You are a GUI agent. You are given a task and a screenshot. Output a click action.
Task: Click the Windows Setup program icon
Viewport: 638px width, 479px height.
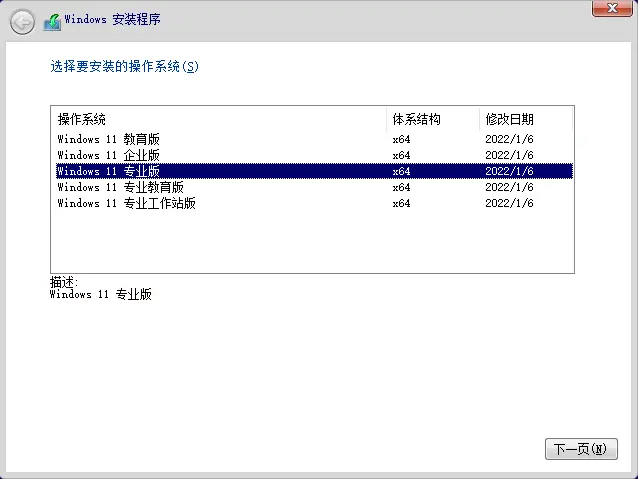52,20
